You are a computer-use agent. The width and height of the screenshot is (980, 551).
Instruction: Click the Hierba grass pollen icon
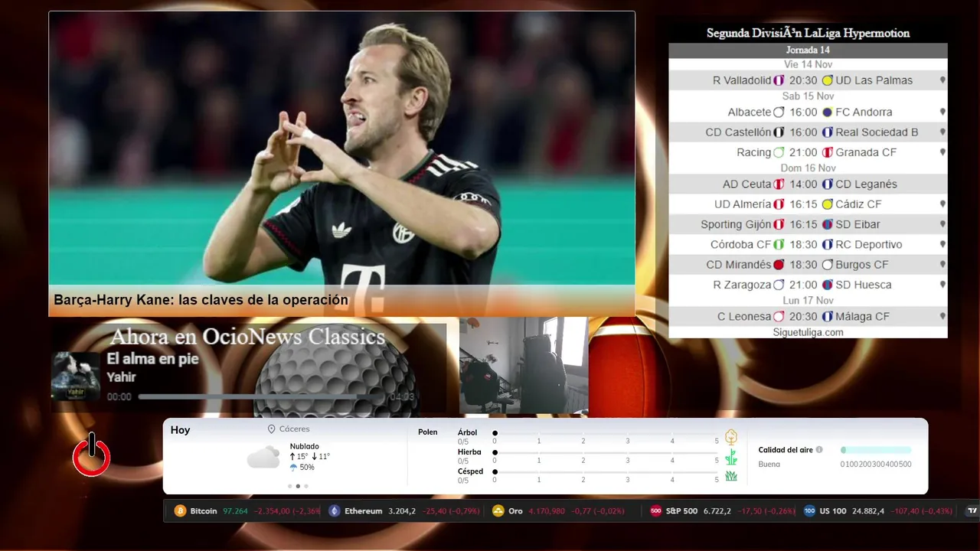731,457
